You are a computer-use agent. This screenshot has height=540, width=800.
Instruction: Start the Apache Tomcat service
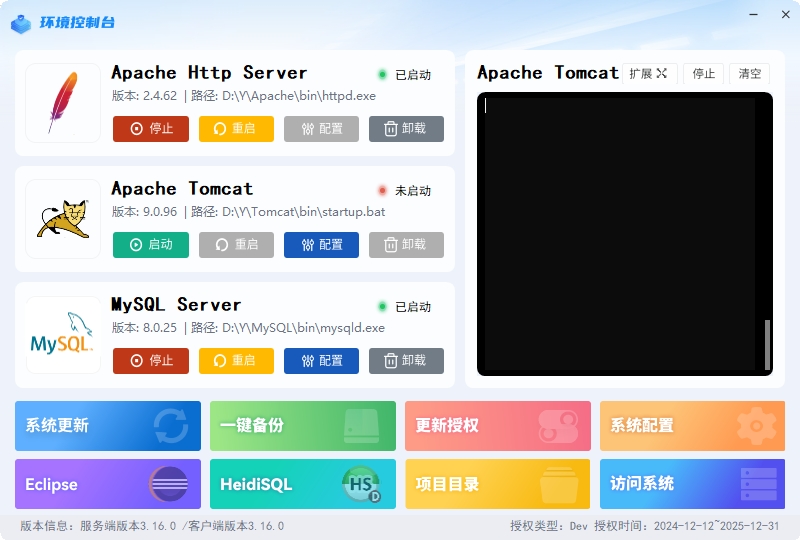pos(151,244)
